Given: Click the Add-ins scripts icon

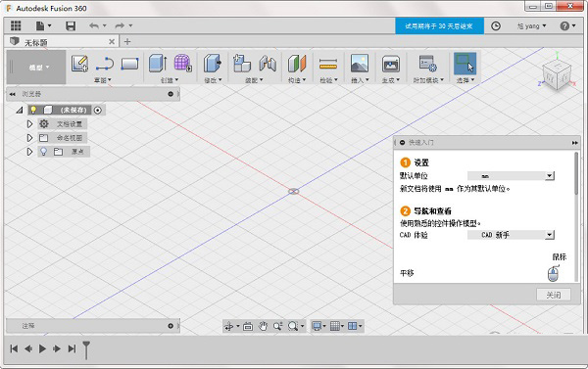Looking at the screenshot, I should tap(427, 64).
